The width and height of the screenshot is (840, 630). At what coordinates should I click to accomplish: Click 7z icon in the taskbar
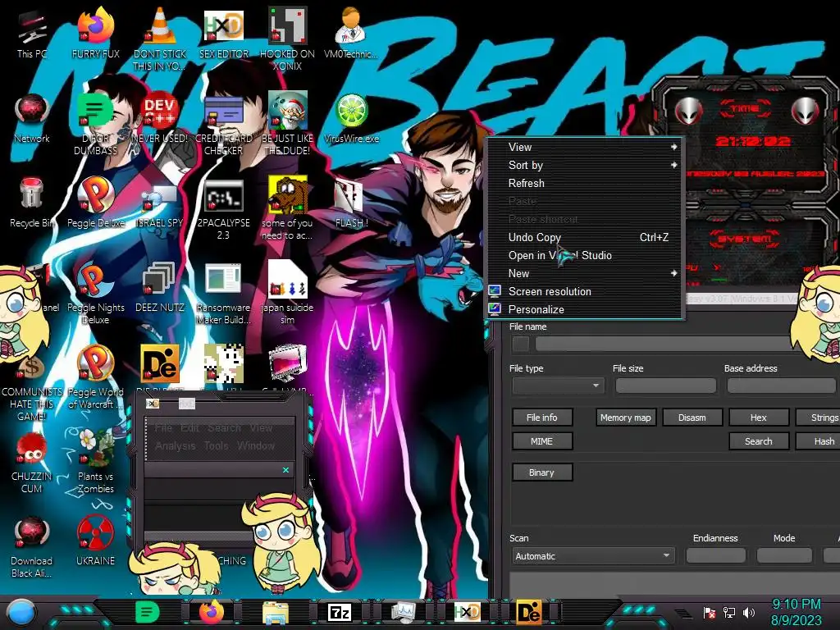[x=339, y=612]
